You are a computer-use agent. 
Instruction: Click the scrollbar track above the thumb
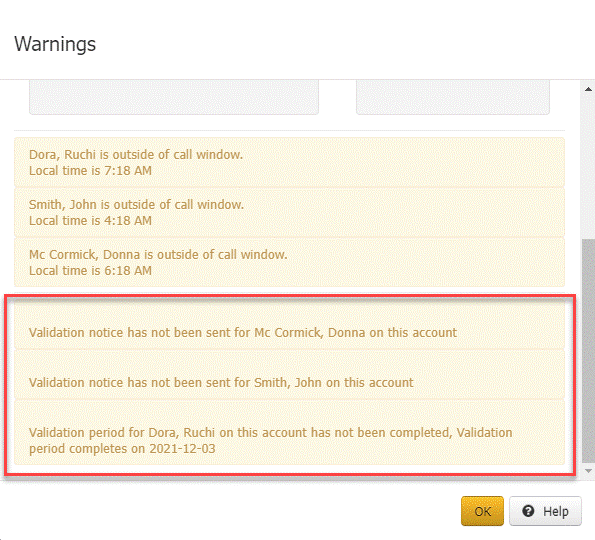588,167
